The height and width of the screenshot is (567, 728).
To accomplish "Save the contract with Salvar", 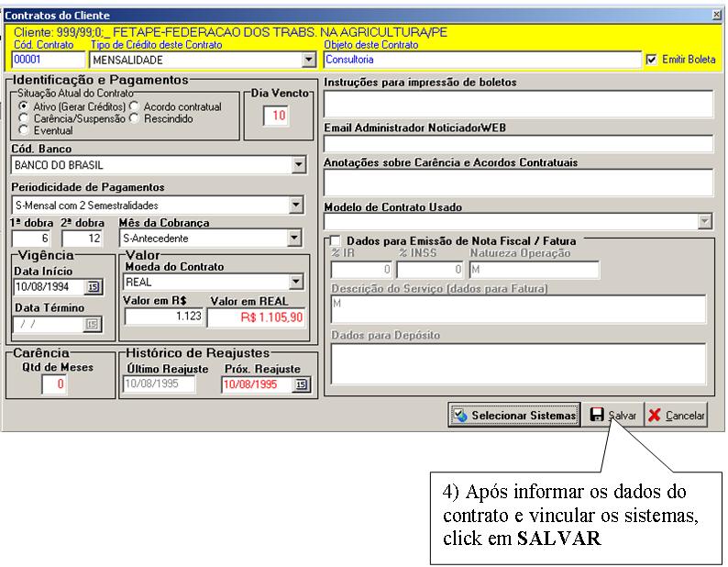I will tap(613, 416).
